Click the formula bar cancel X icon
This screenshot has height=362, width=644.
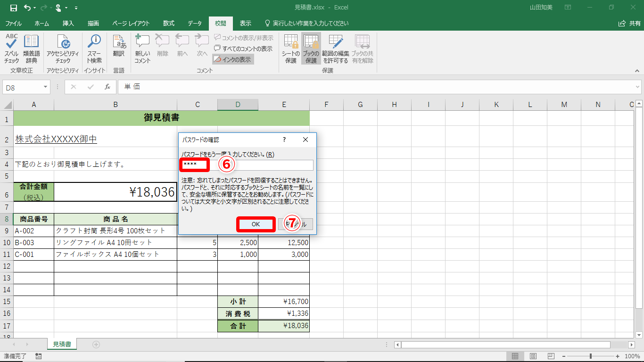pos(74,87)
